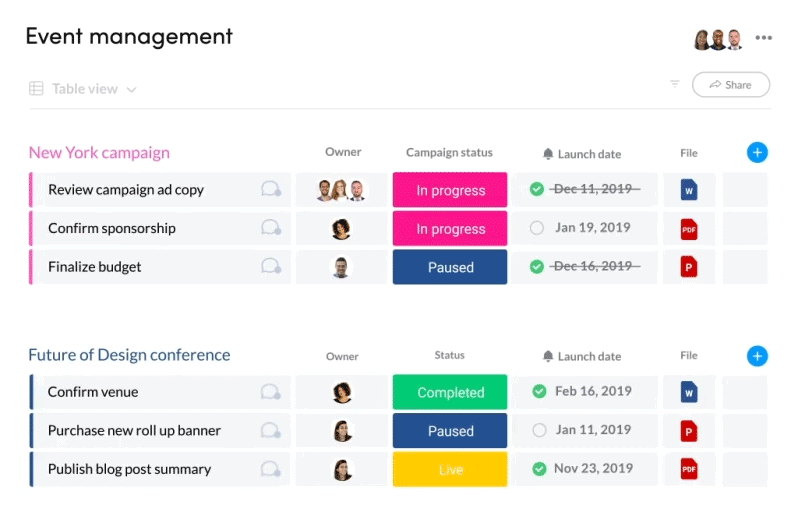Open the three-dot more options menu
The height and width of the screenshot is (530, 798).
pyautogui.click(x=764, y=38)
